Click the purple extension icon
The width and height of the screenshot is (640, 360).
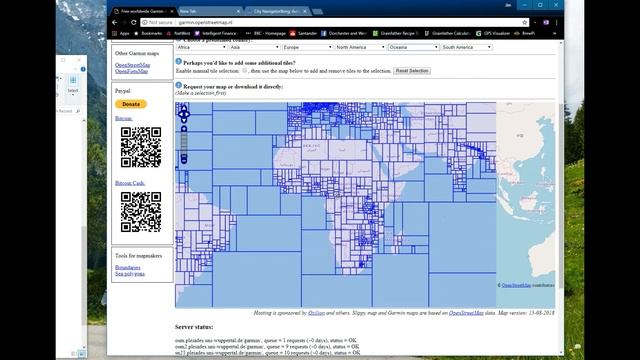[546, 22]
